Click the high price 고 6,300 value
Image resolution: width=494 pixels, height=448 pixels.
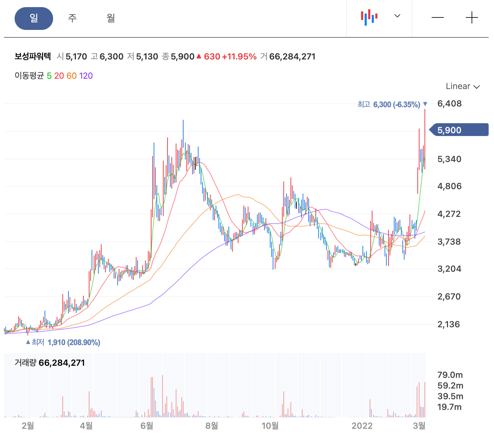click(x=107, y=57)
